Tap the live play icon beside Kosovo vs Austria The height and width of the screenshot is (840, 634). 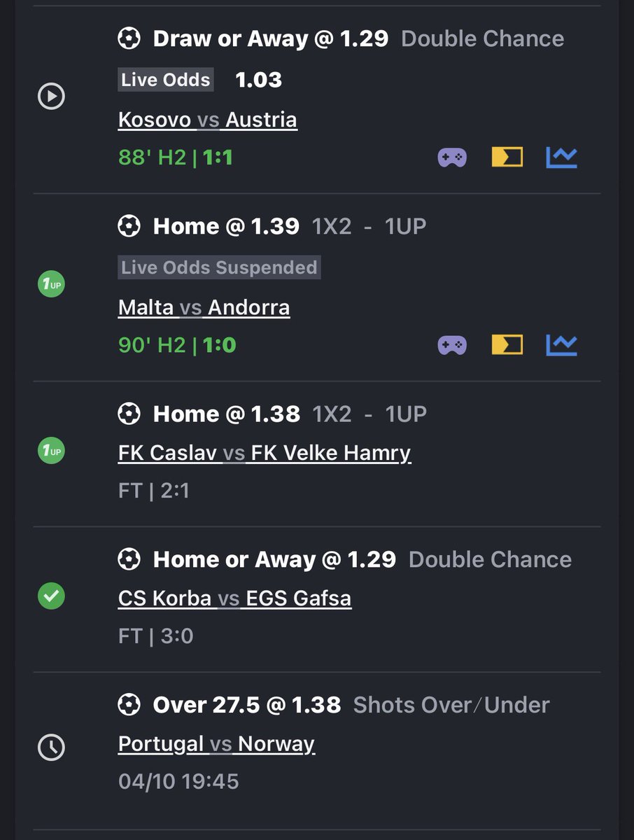pos(51,96)
